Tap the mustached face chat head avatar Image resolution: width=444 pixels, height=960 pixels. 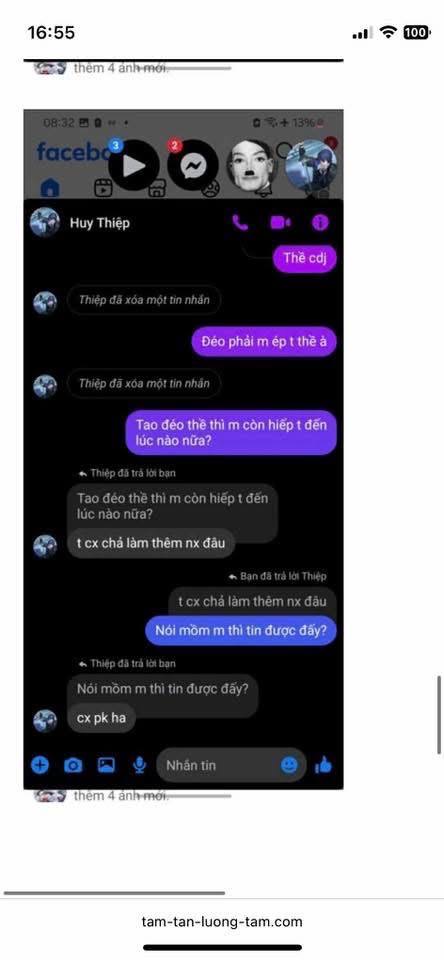252,164
